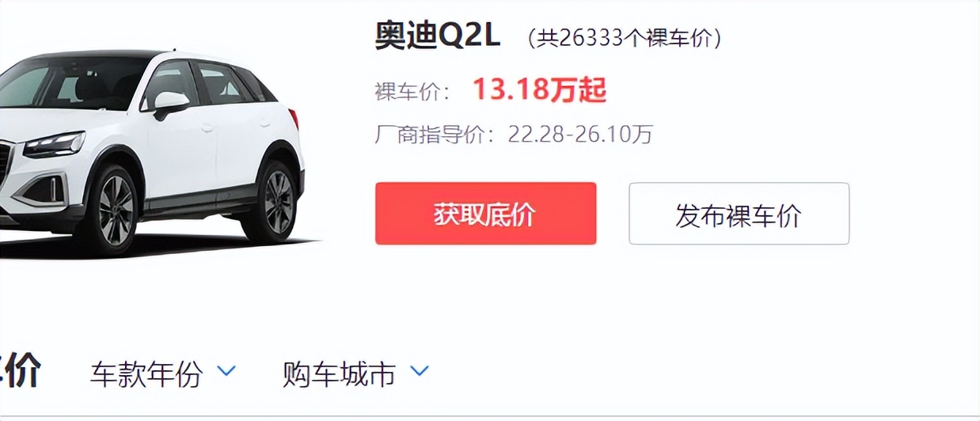
Task: Open the 共26333个裸车价 count link
Action: (625, 38)
